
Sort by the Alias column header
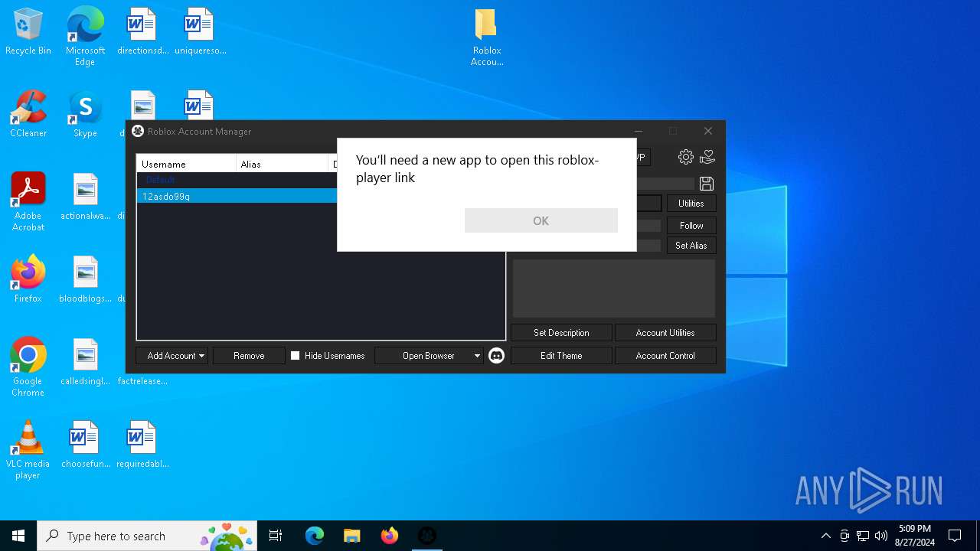[283, 164]
